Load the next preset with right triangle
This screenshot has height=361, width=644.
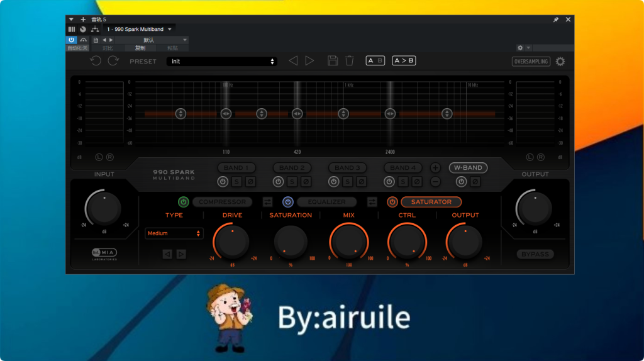pos(309,61)
